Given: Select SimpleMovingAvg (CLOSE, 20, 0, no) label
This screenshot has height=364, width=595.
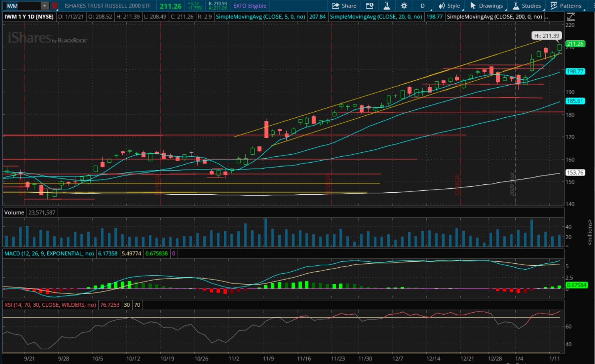Looking at the screenshot, I should point(376,17).
